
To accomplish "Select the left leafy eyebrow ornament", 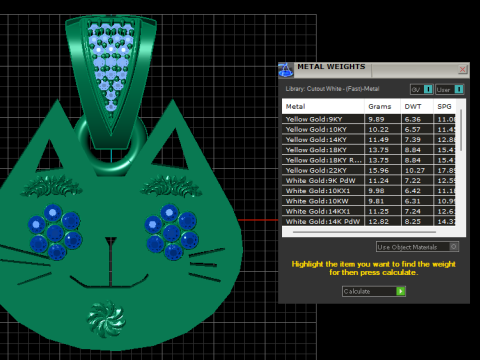I will click(x=51, y=186).
